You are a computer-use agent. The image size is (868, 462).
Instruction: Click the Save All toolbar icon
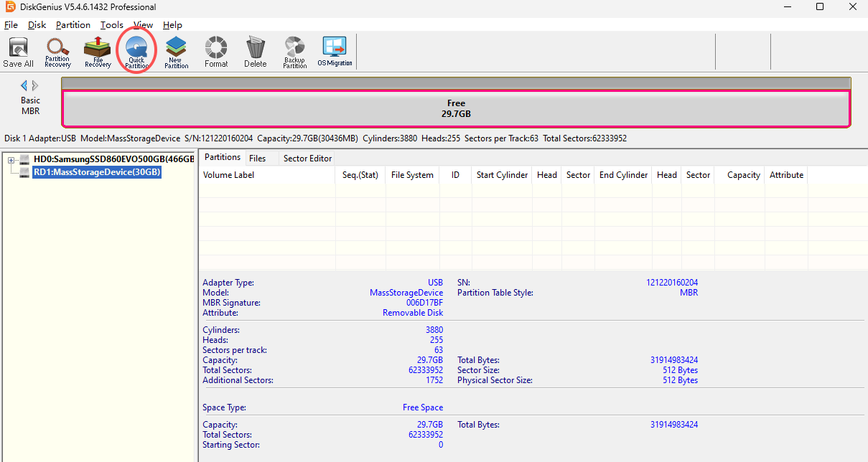coord(18,52)
